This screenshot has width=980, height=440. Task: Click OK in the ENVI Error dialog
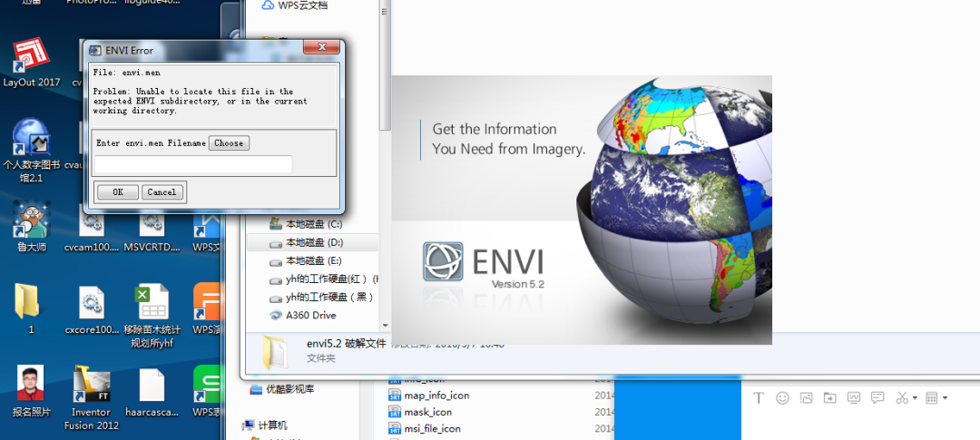(117, 191)
